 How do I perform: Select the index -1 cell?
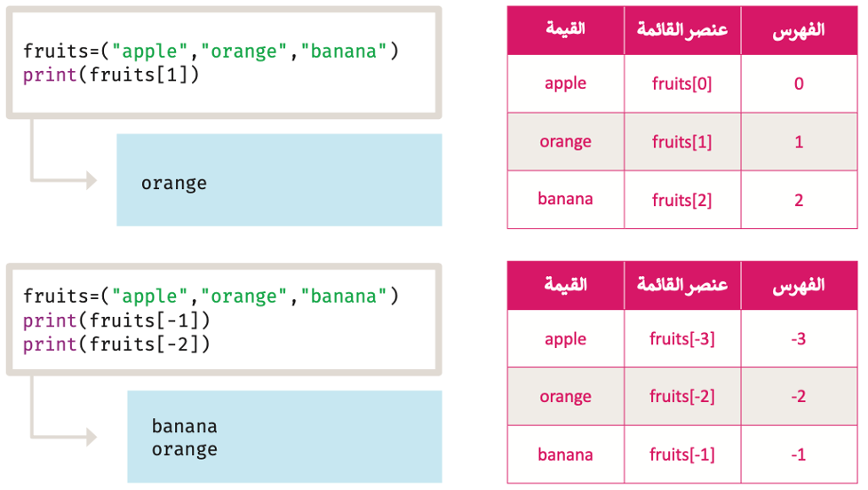pos(799,454)
